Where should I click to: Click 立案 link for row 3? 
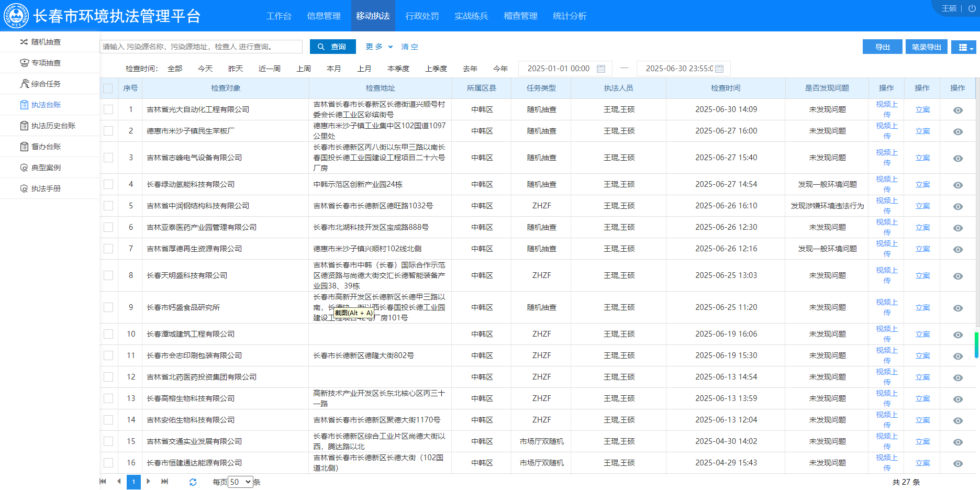(922, 158)
